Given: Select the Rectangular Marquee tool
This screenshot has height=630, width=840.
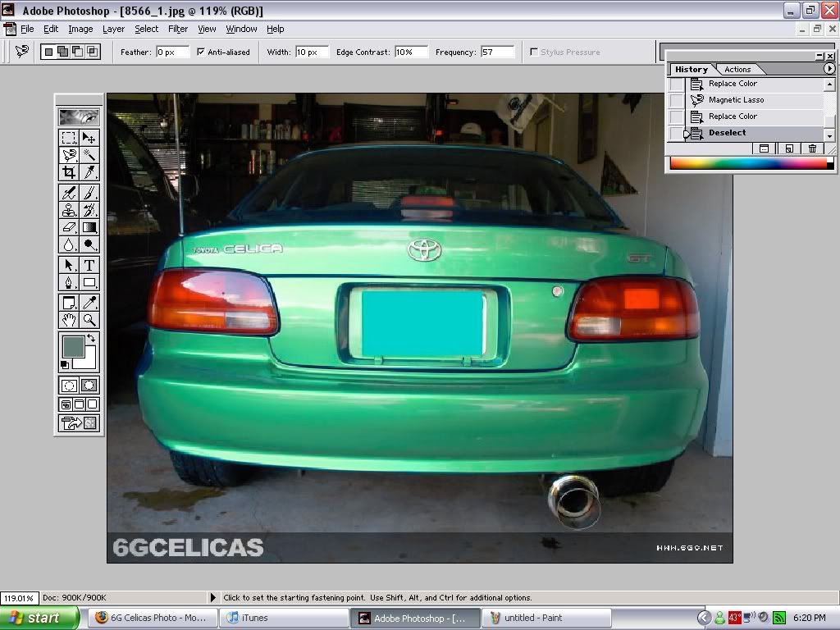Looking at the screenshot, I should [69, 138].
